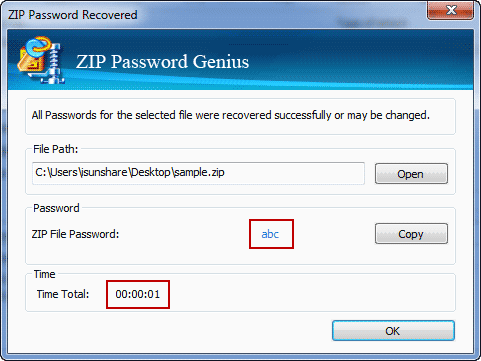The image size is (481, 361).
Task: Click the Time Total: label
Action: (x=63, y=294)
